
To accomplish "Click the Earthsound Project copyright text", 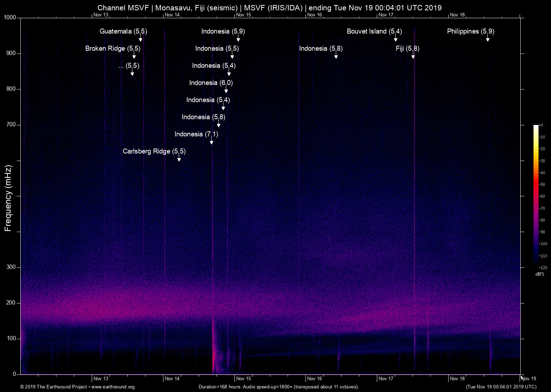I will click(x=54, y=387).
